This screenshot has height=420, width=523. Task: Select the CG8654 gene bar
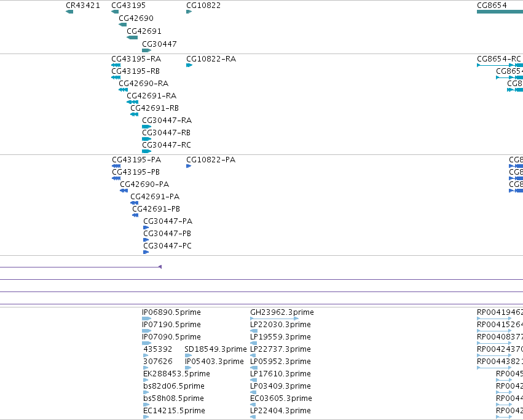coord(500,12)
